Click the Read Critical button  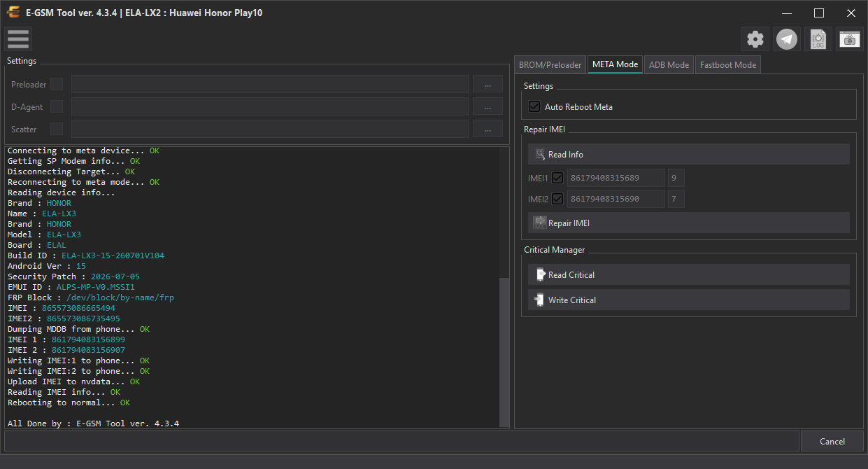689,274
